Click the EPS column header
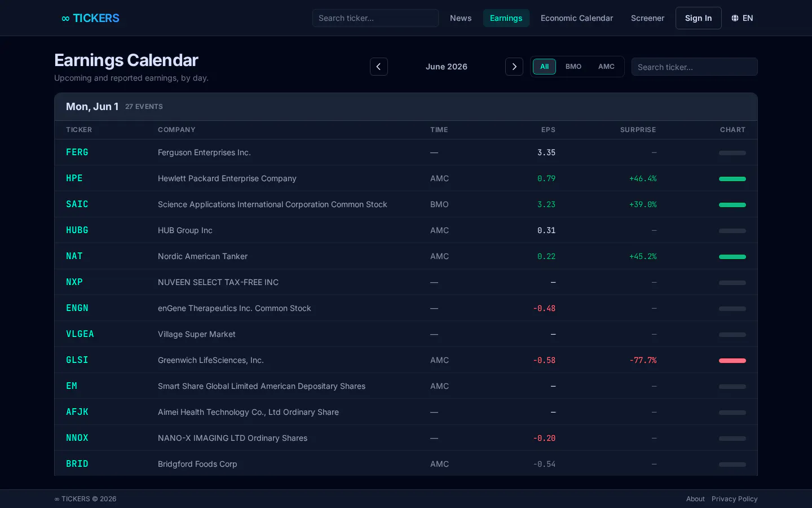Viewport: 812px width, 508px height. tap(548, 130)
